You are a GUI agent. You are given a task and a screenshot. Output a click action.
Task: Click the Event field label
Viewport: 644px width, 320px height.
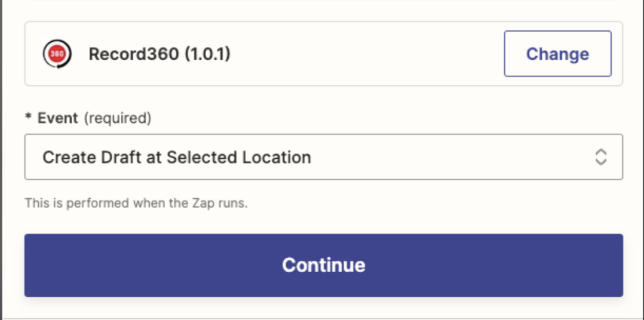point(57,118)
